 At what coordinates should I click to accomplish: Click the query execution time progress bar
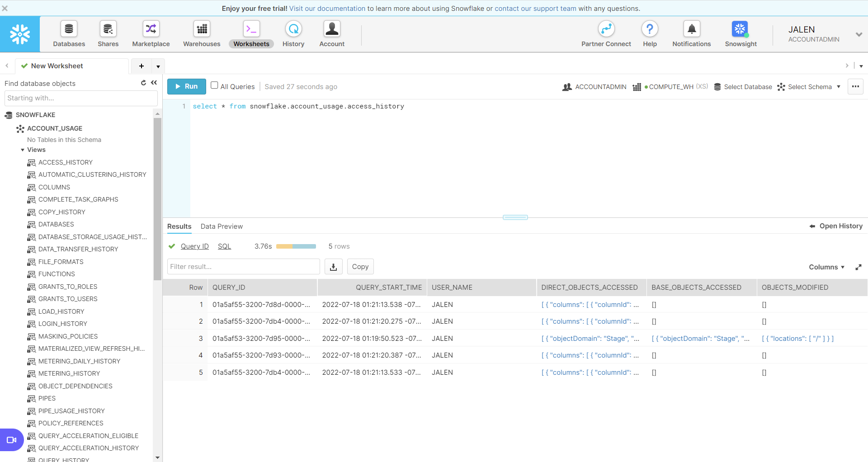(x=296, y=246)
